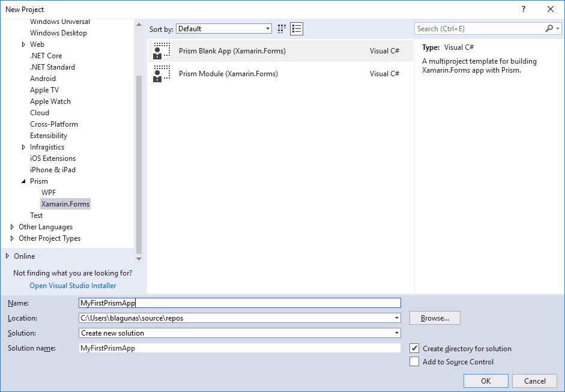Open the Solution combo box
Viewport: 565px width, 392px height.
point(240,333)
